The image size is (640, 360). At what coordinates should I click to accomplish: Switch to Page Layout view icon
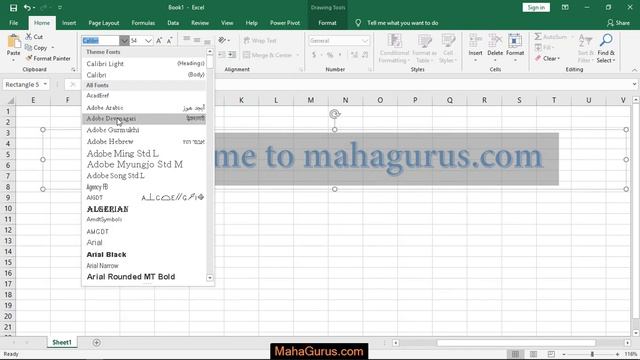click(533, 354)
